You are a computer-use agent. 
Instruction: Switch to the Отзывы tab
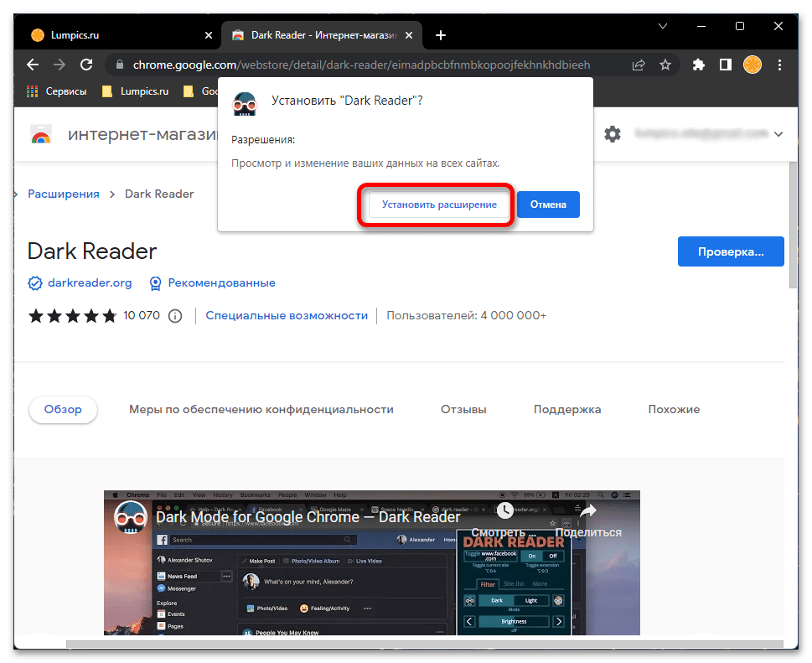[463, 410]
